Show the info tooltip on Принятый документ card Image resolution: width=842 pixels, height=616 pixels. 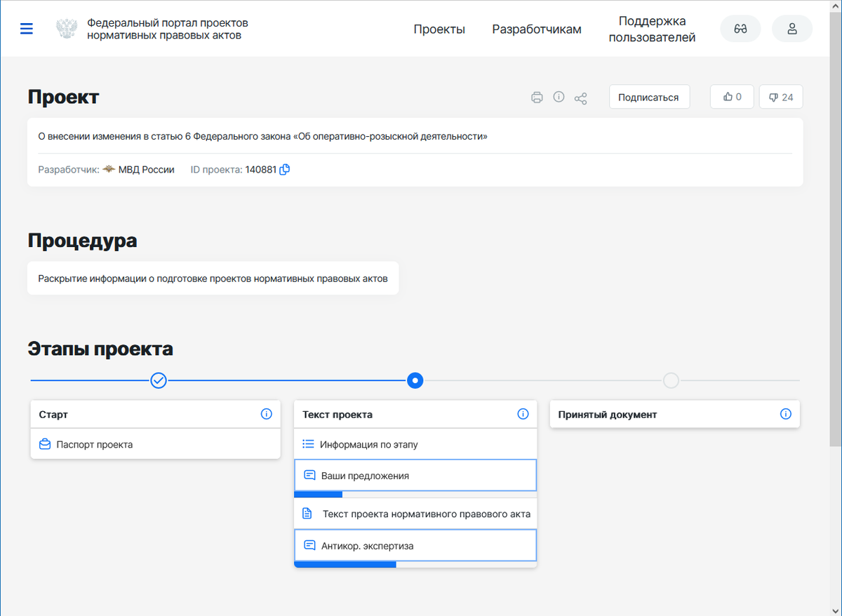pos(785,414)
